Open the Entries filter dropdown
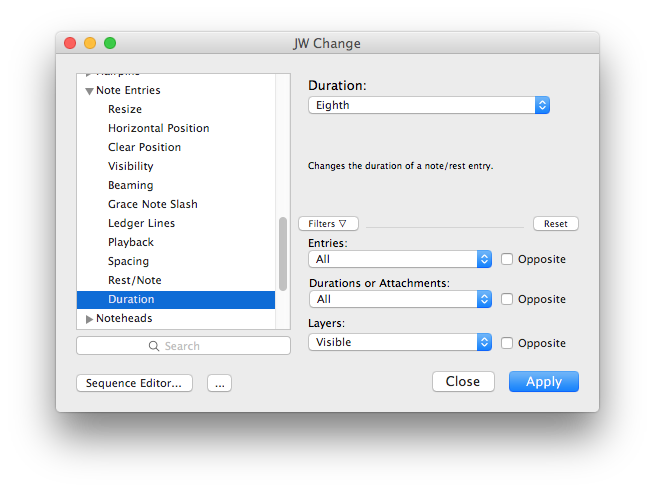 click(399, 259)
